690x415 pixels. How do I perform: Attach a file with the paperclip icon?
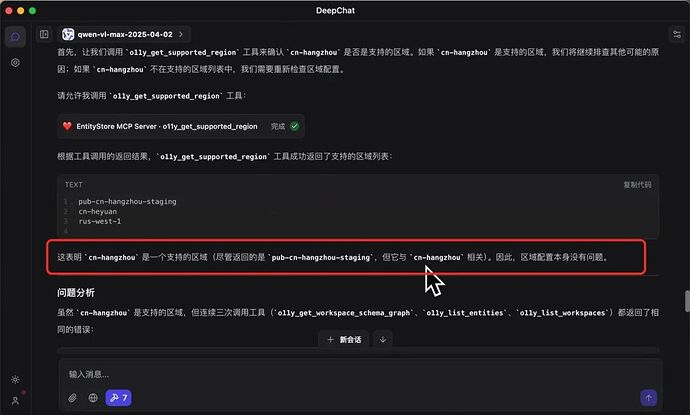[73, 398]
